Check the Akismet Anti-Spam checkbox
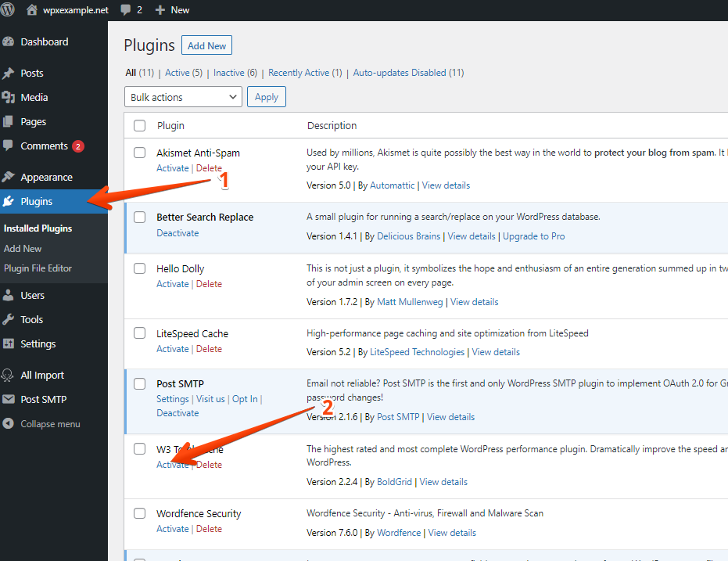This screenshot has width=728, height=561. pos(140,153)
